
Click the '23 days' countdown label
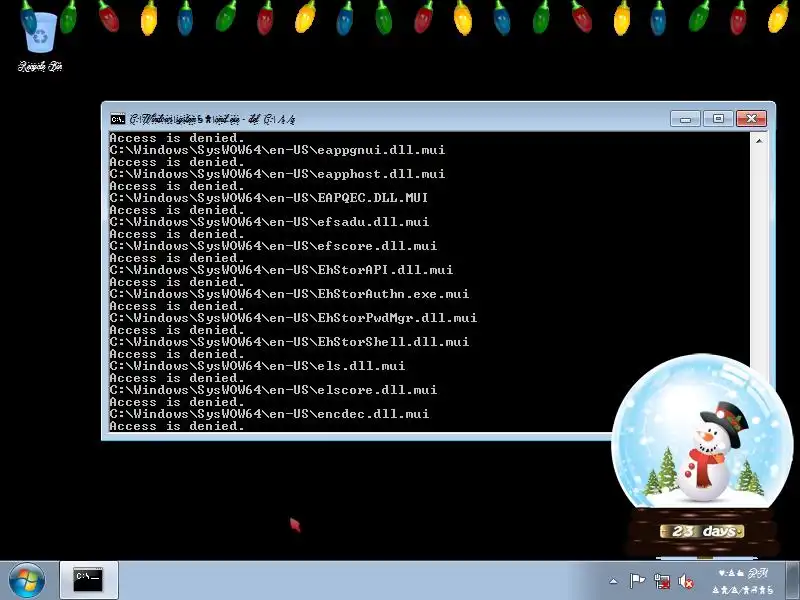(702, 531)
